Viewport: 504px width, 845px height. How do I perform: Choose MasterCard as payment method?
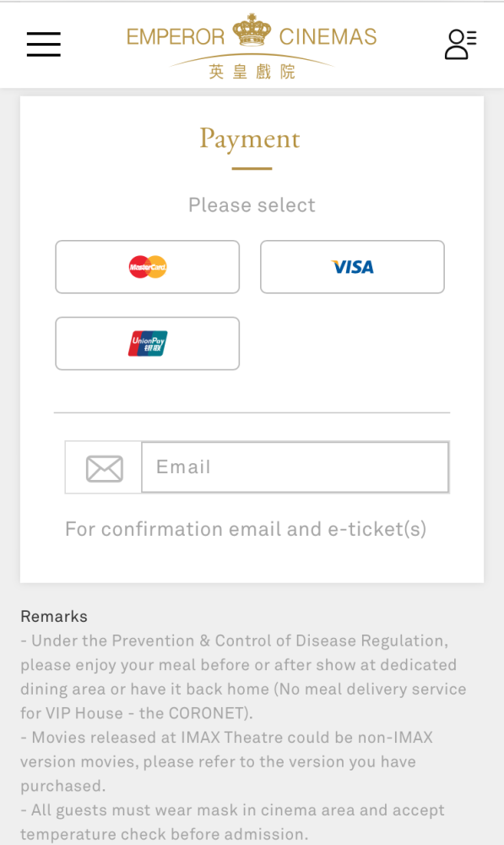[148, 267]
